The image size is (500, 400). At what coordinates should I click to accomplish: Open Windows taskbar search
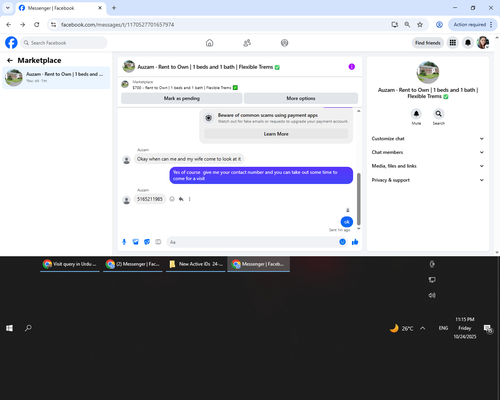tap(28, 328)
